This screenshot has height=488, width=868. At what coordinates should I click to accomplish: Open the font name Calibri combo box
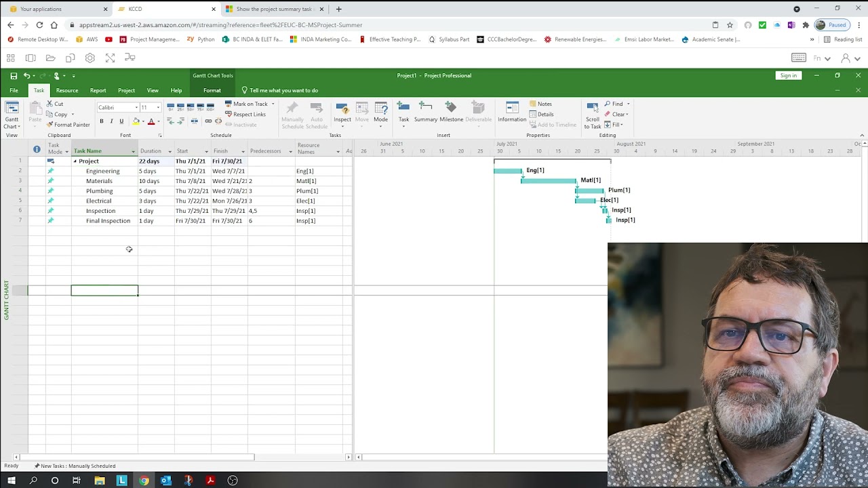pyautogui.click(x=117, y=107)
